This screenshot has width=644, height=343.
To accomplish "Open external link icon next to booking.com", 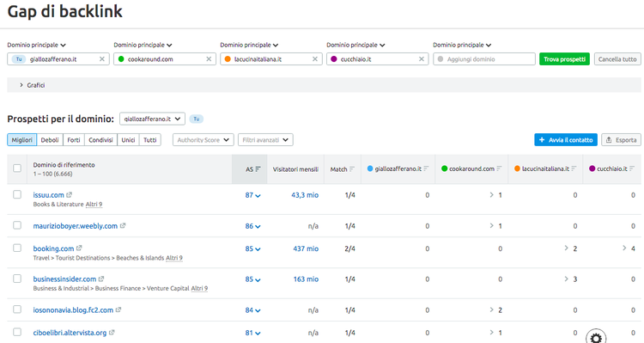I will [79, 248].
